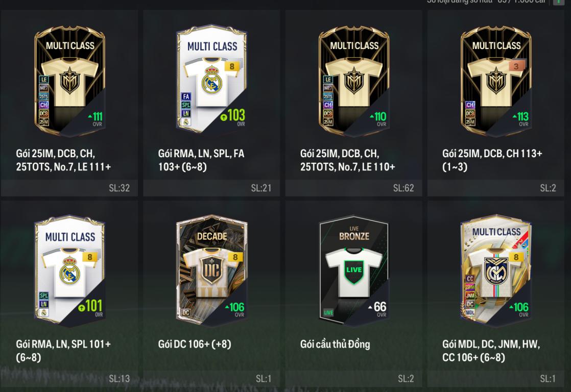Select the SL:21 quantity bar
Viewport: 571px width, 392px height.
pos(212,188)
